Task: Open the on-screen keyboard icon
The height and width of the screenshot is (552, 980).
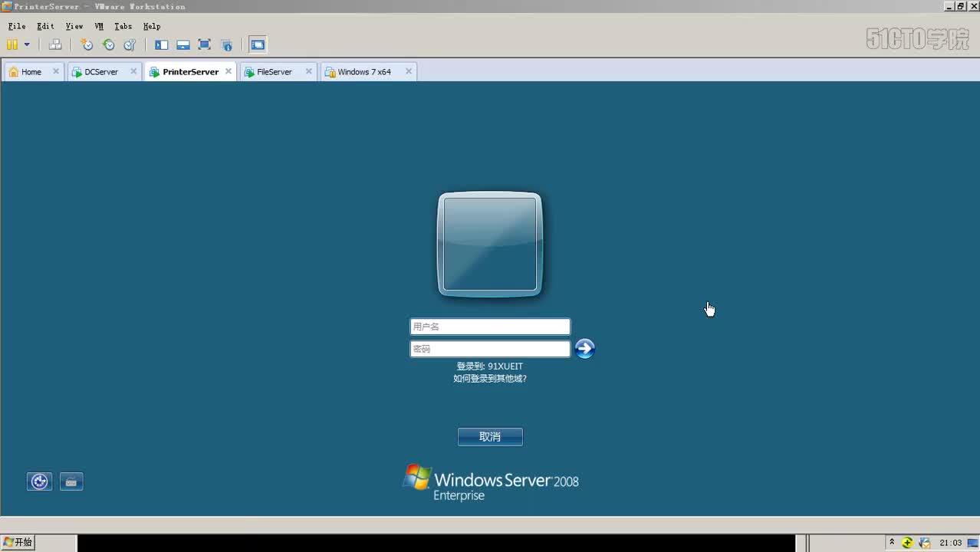Action: [71, 481]
